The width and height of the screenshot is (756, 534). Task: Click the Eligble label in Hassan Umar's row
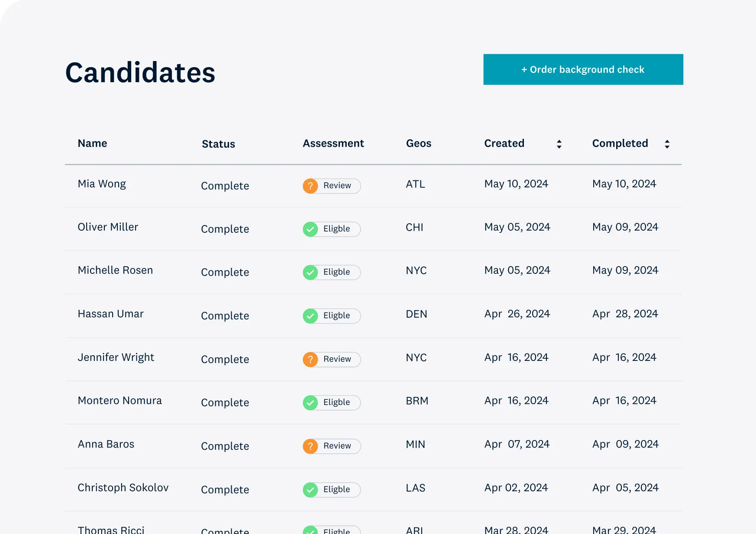point(336,316)
